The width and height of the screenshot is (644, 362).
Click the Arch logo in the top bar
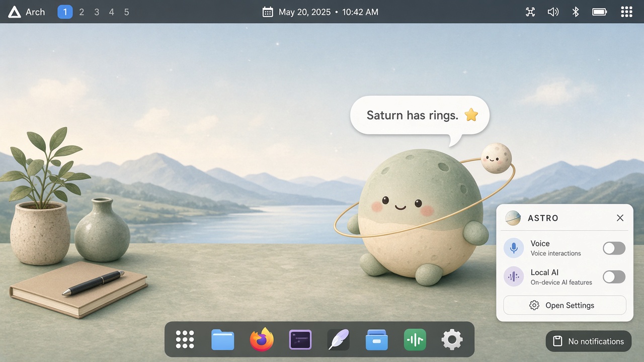point(15,12)
